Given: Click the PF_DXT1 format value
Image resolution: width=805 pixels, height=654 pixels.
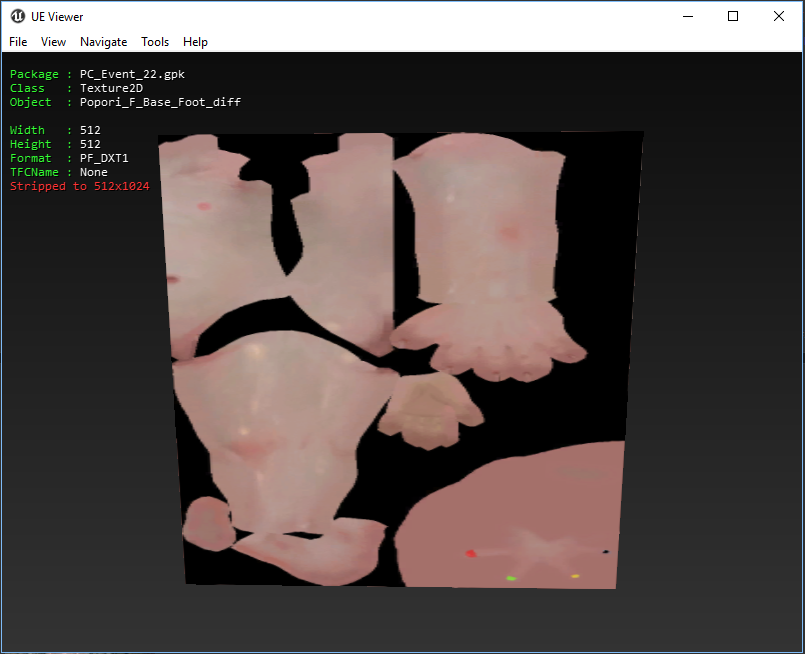Looking at the screenshot, I should [x=104, y=158].
